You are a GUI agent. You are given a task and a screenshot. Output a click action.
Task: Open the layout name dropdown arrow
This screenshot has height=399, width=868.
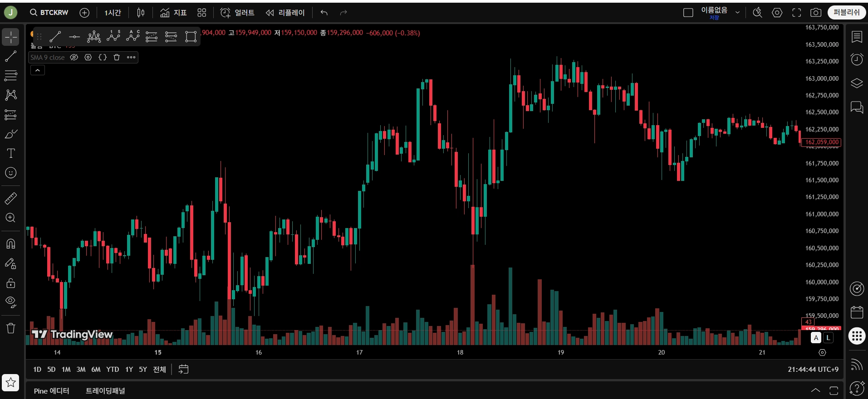[x=737, y=13]
